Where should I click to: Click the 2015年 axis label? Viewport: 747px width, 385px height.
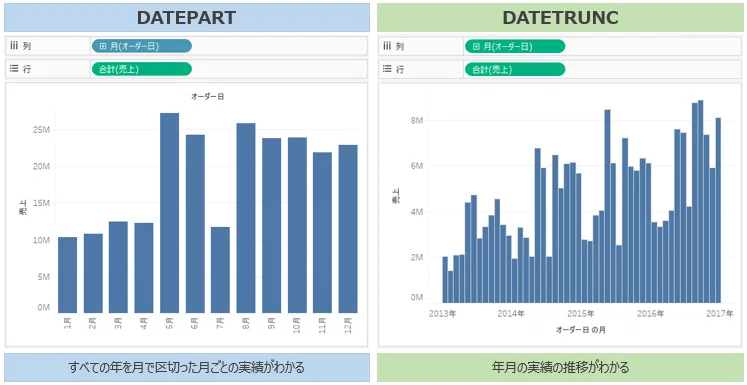click(x=581, y=314)
